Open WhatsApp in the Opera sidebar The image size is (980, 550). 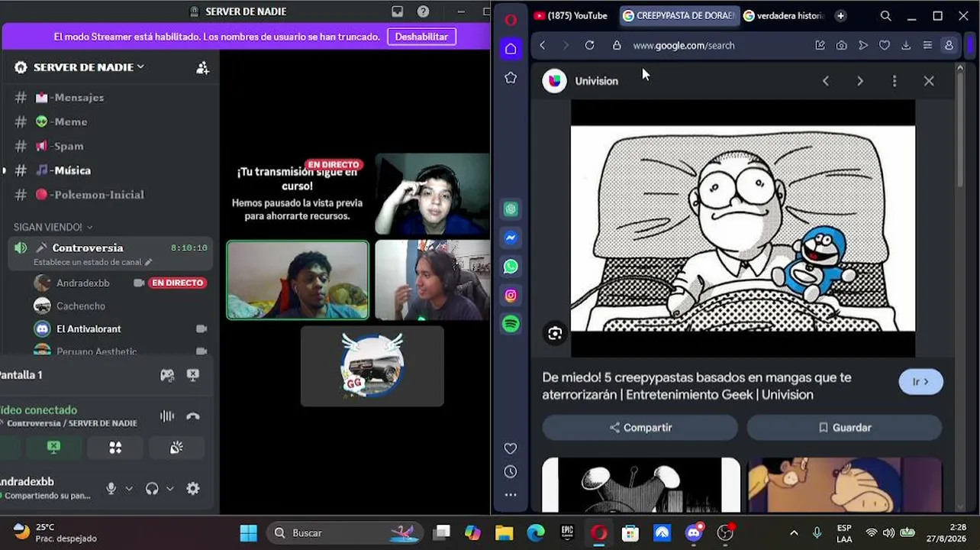(511, 267)
